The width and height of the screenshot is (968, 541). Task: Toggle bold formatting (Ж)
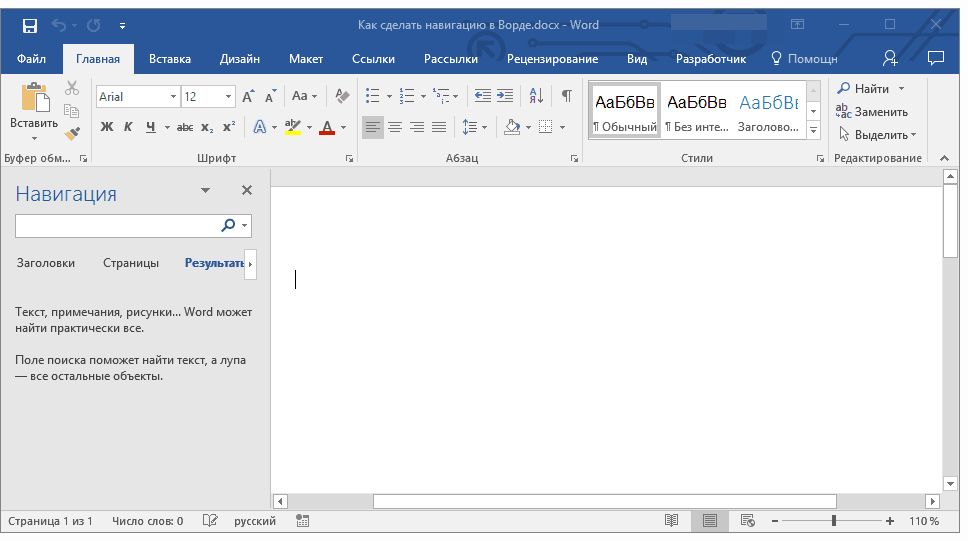point(107,127)
